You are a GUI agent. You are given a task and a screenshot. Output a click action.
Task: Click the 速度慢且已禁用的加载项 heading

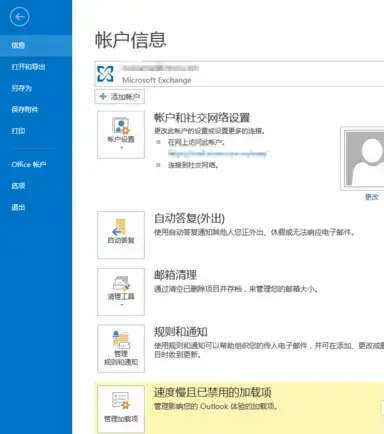pos(212,392)
